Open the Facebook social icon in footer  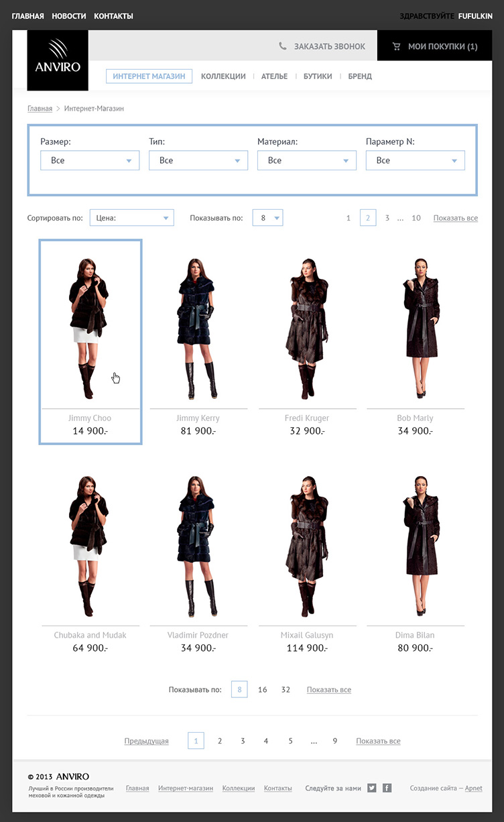click(x=387, y=788)
